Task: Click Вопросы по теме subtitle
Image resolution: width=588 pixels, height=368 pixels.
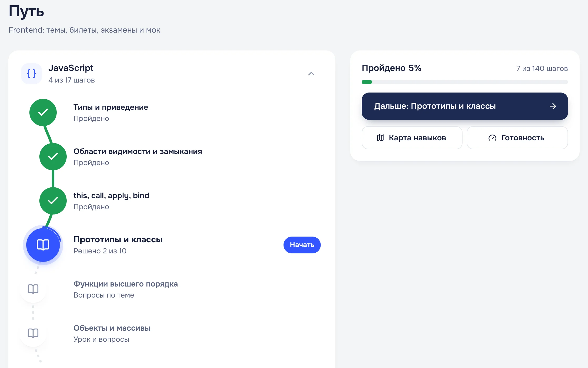Action: (104, 295)
